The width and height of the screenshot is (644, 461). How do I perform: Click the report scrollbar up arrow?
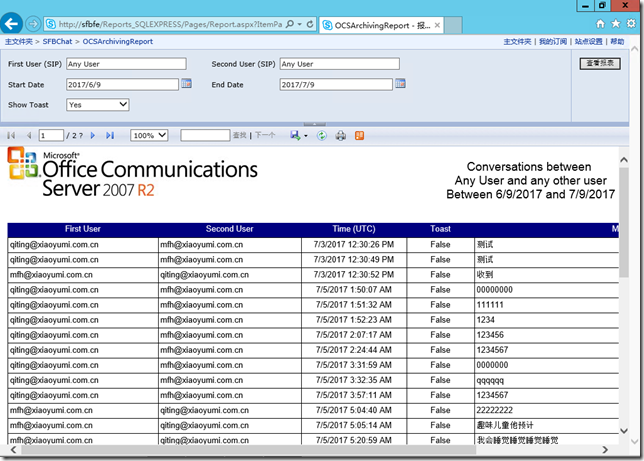pyautogui.click(x=624, y=160)
